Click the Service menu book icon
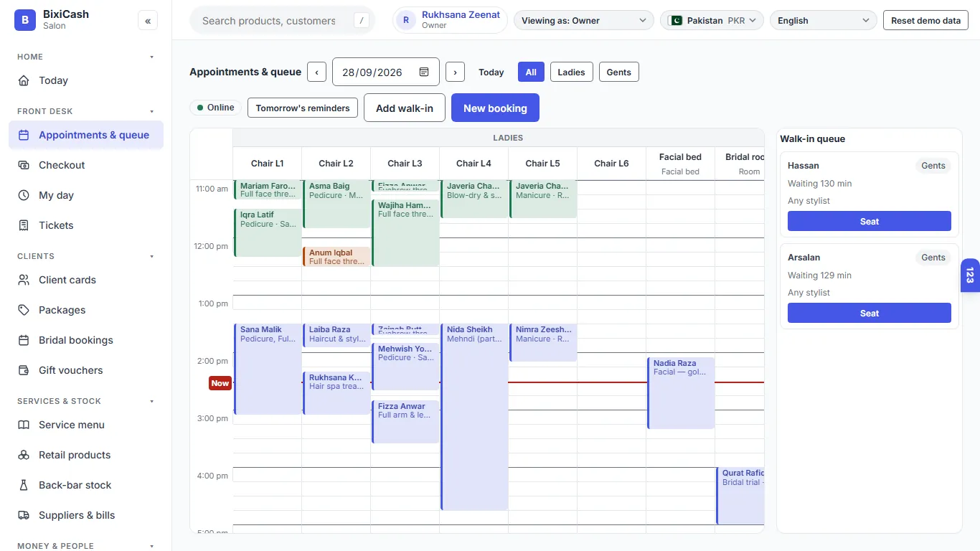Screen dimensions: 980x551 [24, 425]
